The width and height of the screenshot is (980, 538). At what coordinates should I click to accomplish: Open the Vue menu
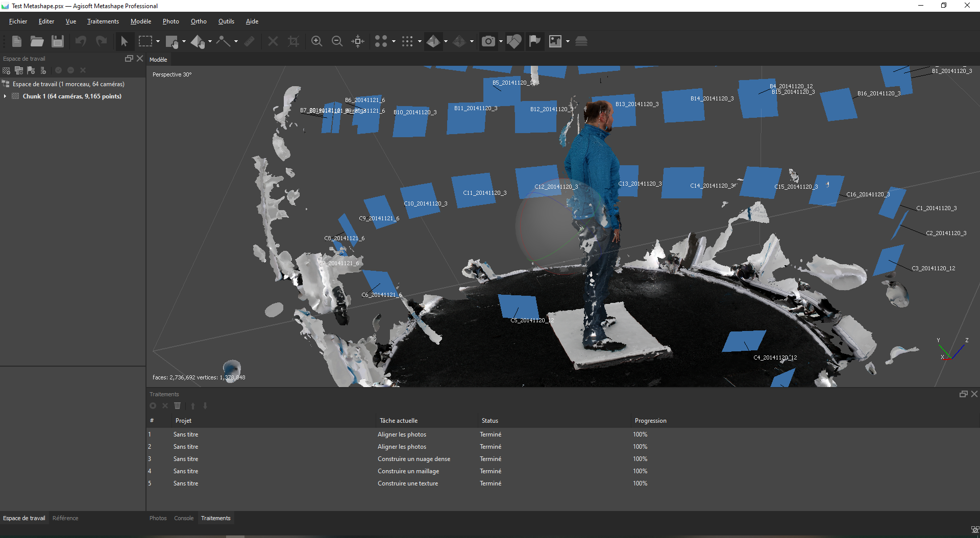coord(71,21)
